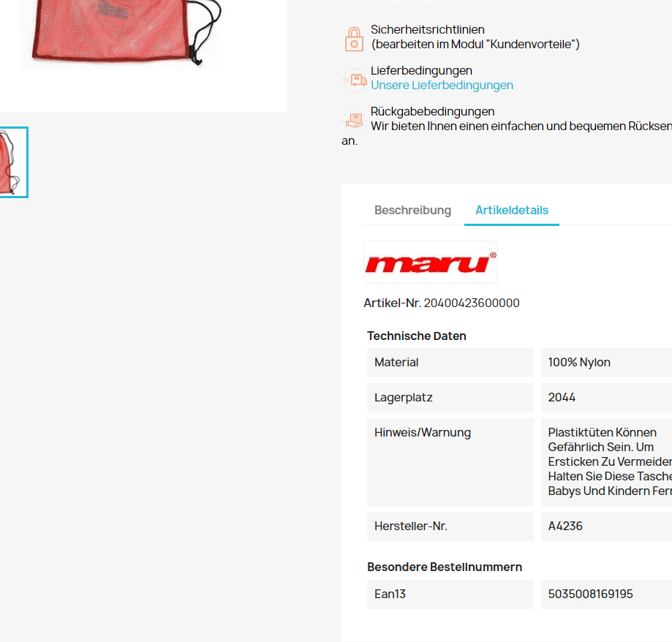Viewport: 672px width, 642px height.
Task: Click the Hersteller-Nr. value A4236
Action: click(x=565, y=526)
